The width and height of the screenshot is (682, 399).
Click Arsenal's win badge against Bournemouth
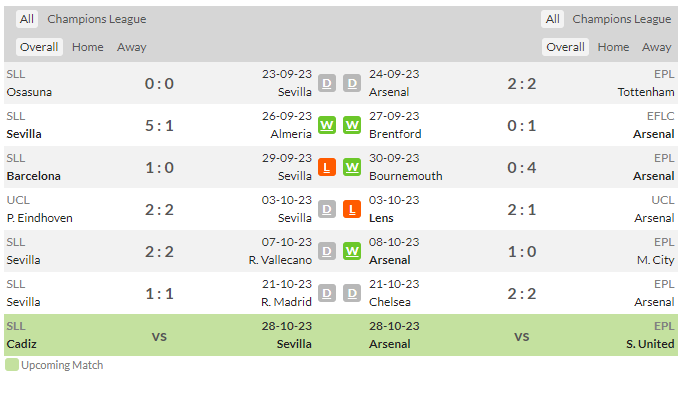pyautogui.click(x=352, y=168)
